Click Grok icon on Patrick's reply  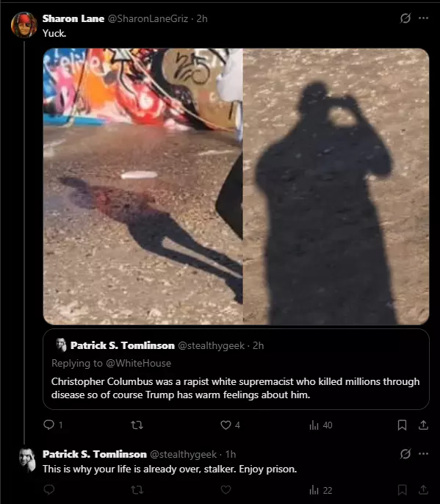pos(405,454)
